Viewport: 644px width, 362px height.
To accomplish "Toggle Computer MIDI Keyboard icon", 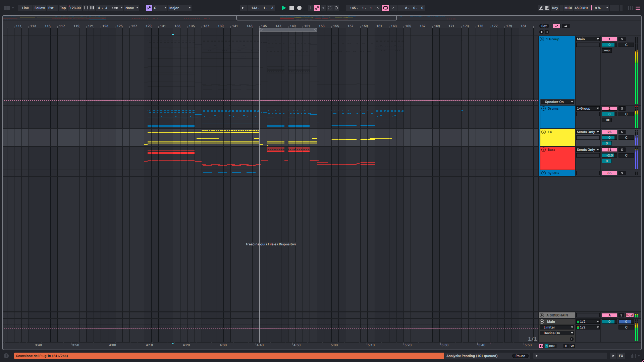I will point(547,8).
